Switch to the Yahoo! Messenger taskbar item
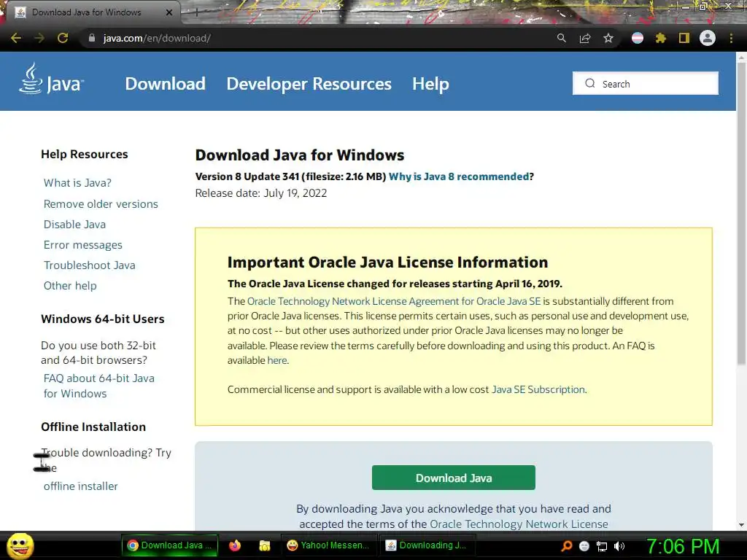Screen dimensions: 747x560 click(x=329, y=545)
